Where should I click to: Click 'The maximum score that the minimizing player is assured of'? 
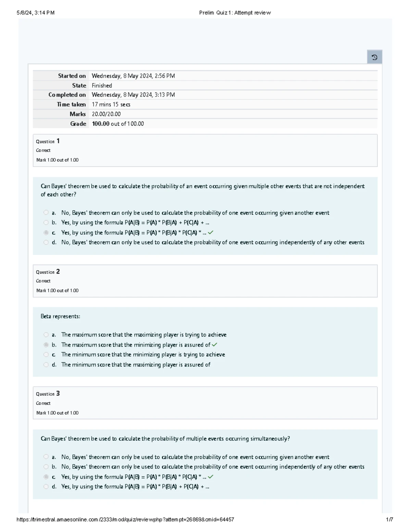coord(136,345)
